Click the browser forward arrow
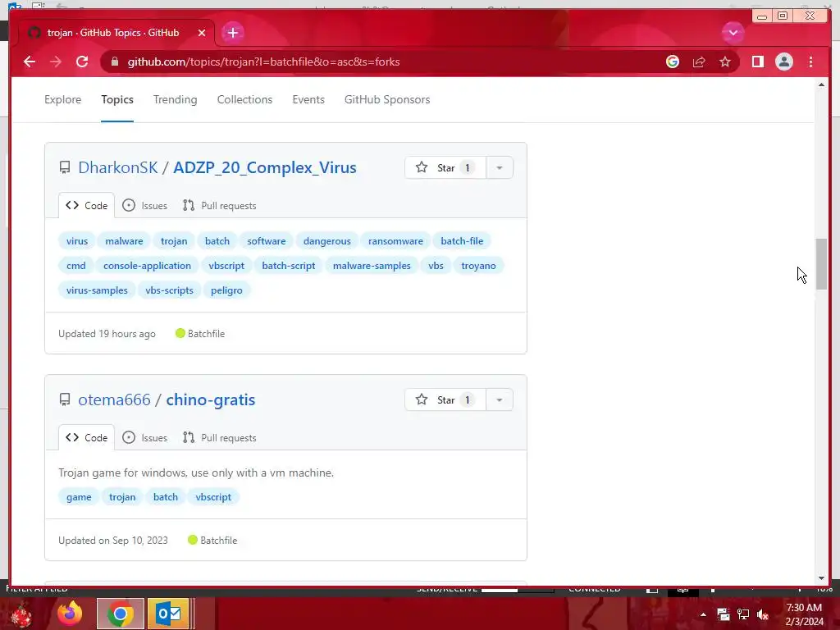This screenshot has height=630, width=840. pos(56,62)
